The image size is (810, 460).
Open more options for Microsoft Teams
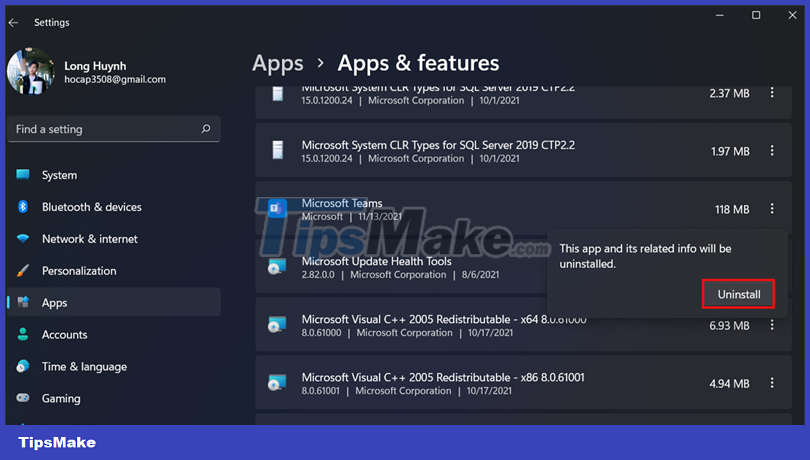click(772, 208)
